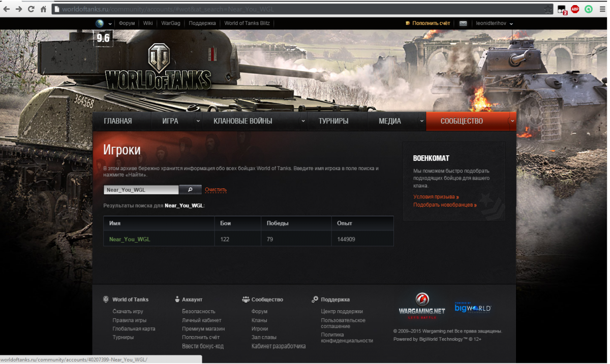
Task: Open footer Зал славы link
Action: (x=264, y=337)
